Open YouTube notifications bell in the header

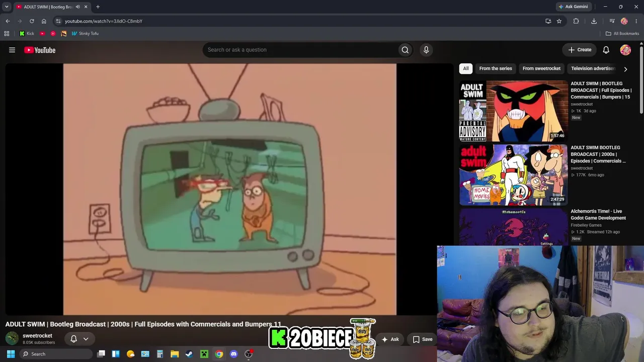point(606,50)
